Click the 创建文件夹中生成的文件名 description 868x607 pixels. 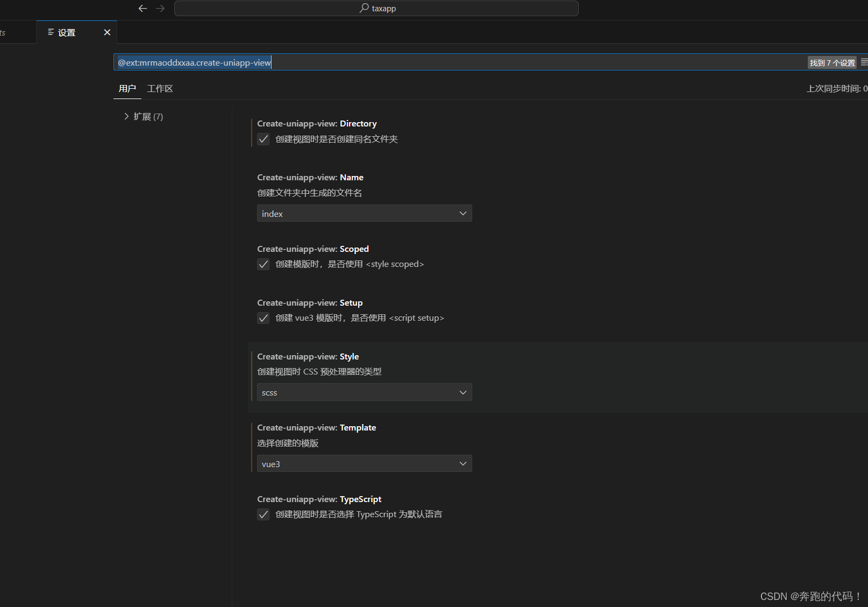[310, 193]
